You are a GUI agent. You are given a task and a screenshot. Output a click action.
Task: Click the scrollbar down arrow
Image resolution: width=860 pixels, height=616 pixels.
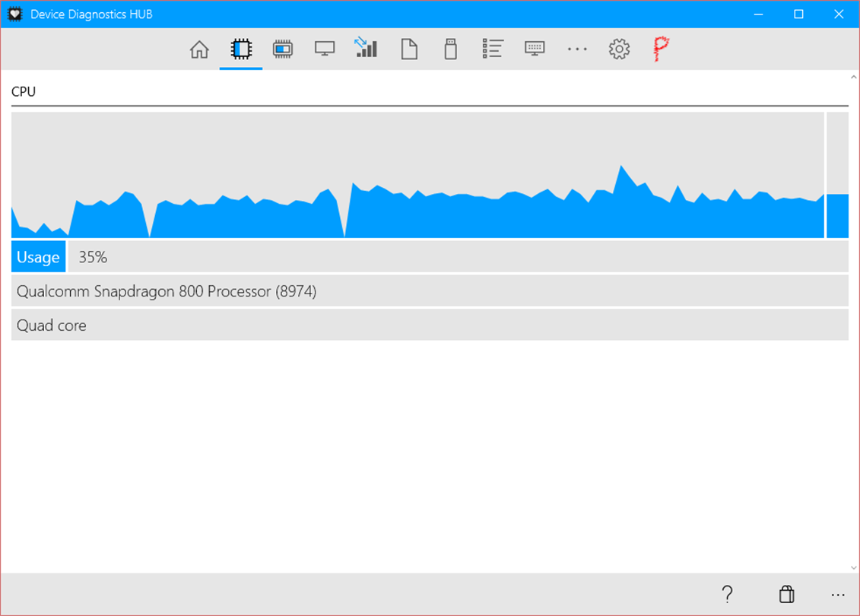point(853,568)
